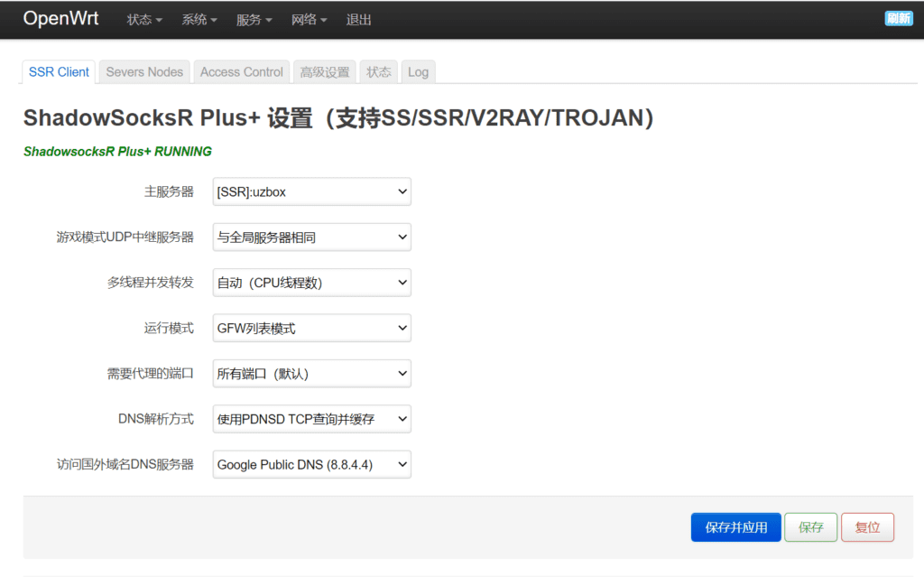Open the 网络 menu
This screenshot has height=586, width=924.
coord(309,19)
